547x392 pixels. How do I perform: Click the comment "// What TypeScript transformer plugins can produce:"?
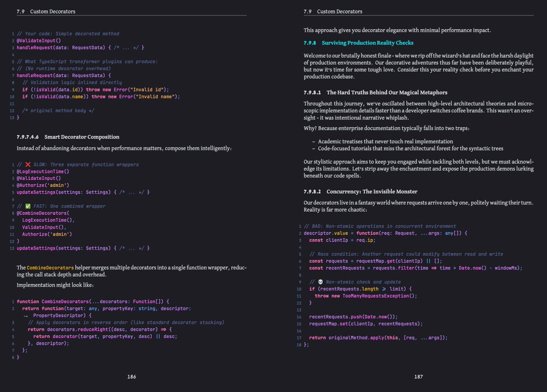(x=87, y=61)
